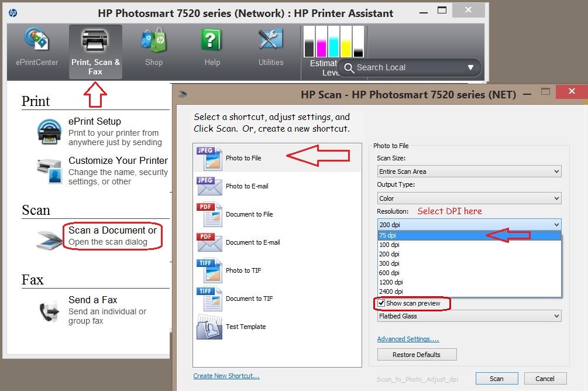Open the Flatbed Glass source dropdown

pos(468,316)
